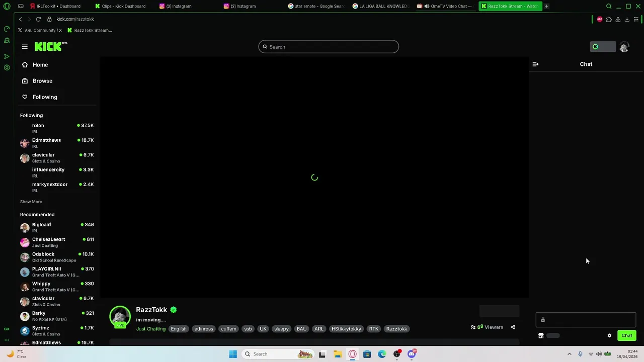Open Bigloaaf recommended channel
The image size is (644, 362).
(57, 227)
